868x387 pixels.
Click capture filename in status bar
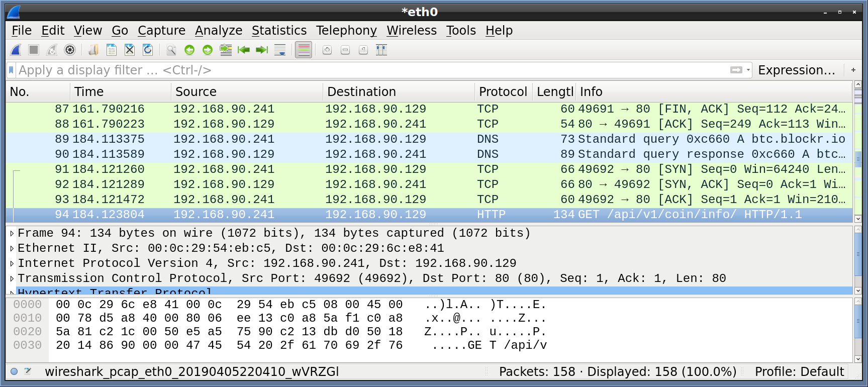pyautogui.click(x=192, y=371)
